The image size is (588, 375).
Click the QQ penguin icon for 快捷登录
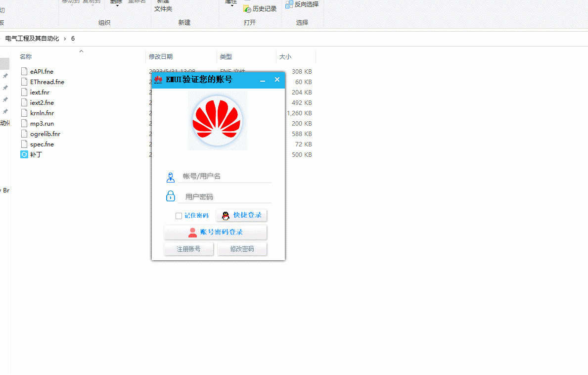(x=226, y=215)
